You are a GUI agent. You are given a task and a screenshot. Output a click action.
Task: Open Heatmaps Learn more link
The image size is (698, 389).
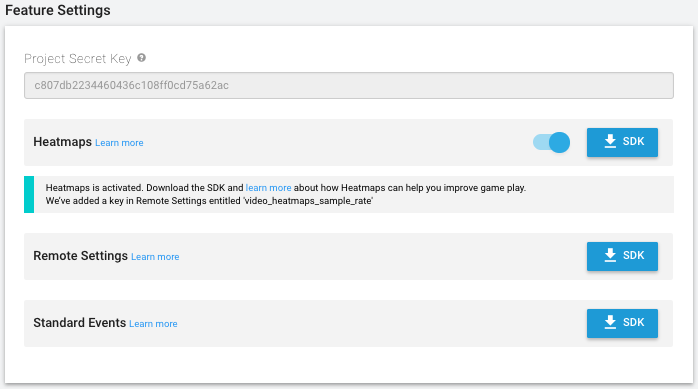119,143
